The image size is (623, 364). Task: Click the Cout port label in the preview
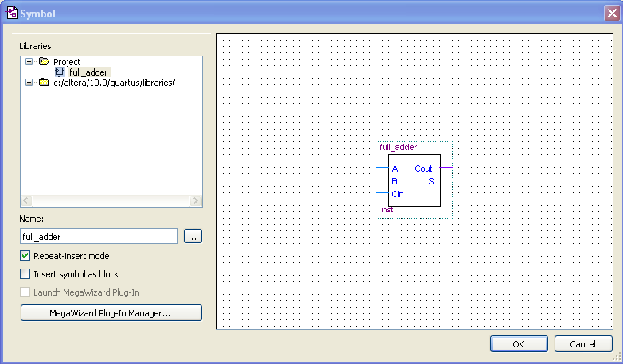423,168
